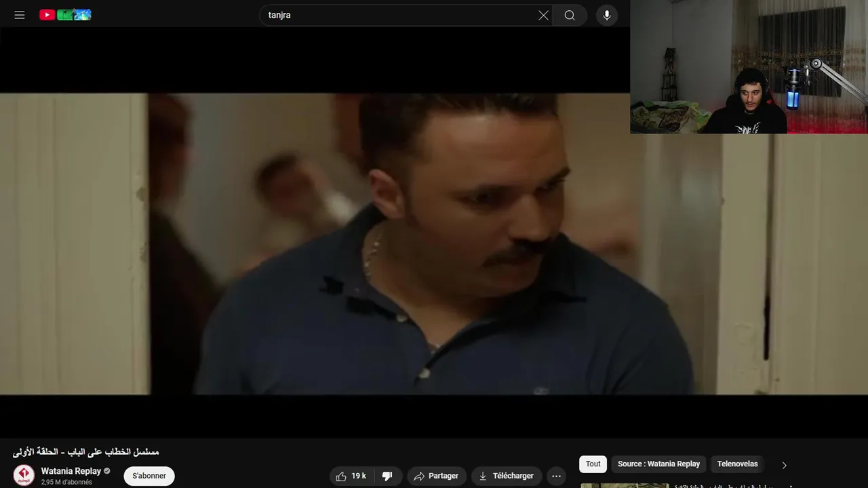The image size is (868, 488).
Task: Click the streamer webcam overlay
Action: coord(749,66)
